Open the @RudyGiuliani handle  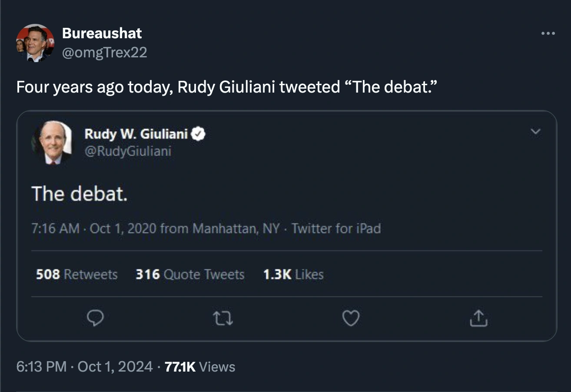point(128,151)
